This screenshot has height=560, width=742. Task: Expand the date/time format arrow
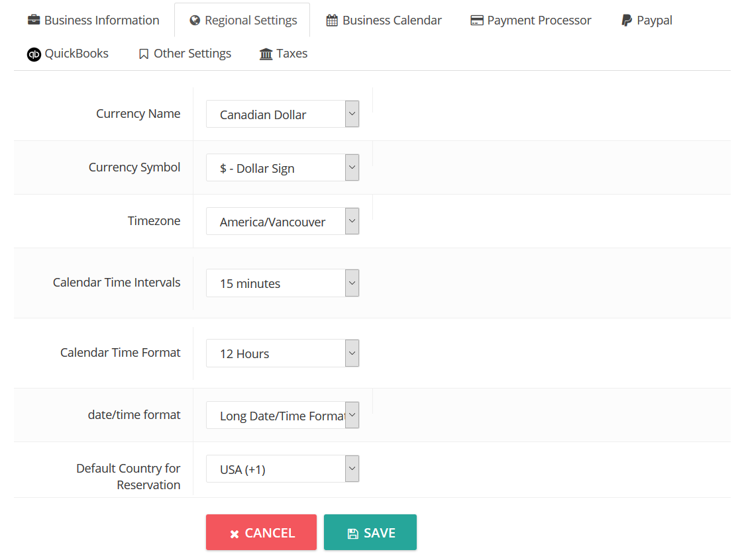pos(352,415)
